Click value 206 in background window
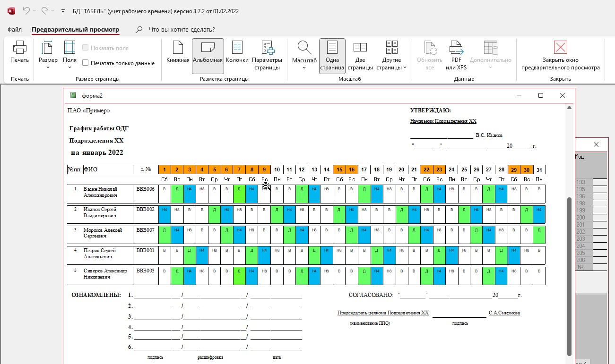Viewport: 615px width, 364px height. [x=580, y=260]
